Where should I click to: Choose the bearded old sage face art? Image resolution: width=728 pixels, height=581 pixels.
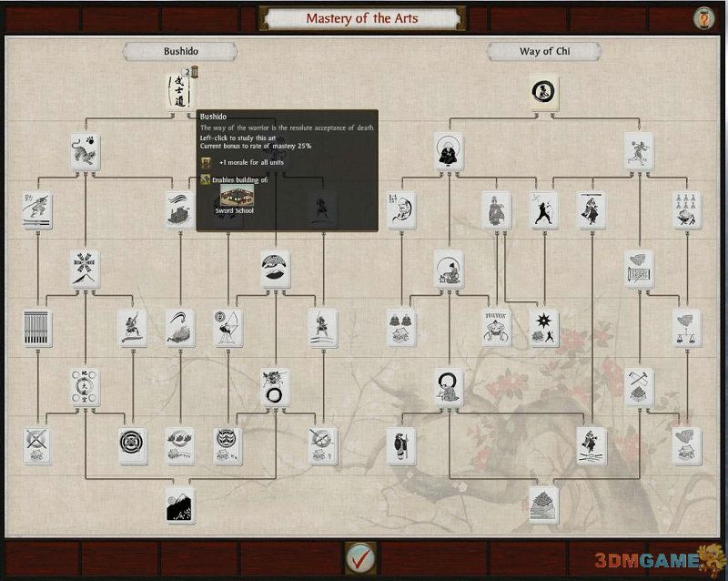pyautogui.click(x=401, y=210)
